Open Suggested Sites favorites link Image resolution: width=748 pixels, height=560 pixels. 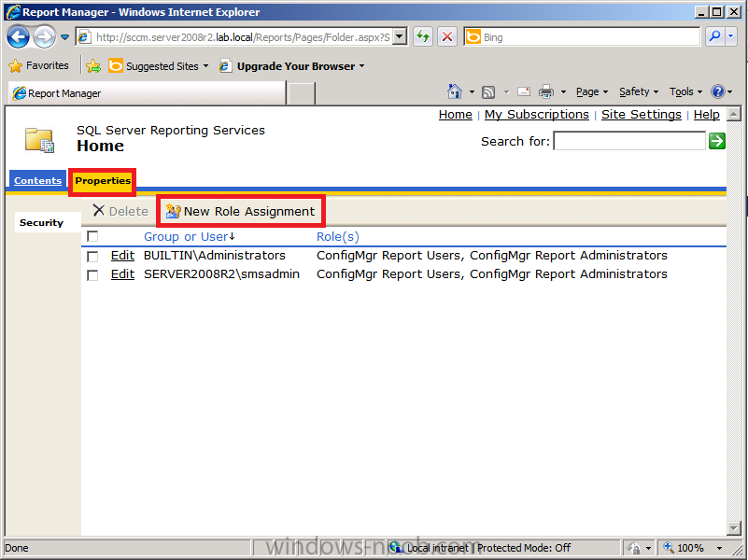click(x=158, y=66)
